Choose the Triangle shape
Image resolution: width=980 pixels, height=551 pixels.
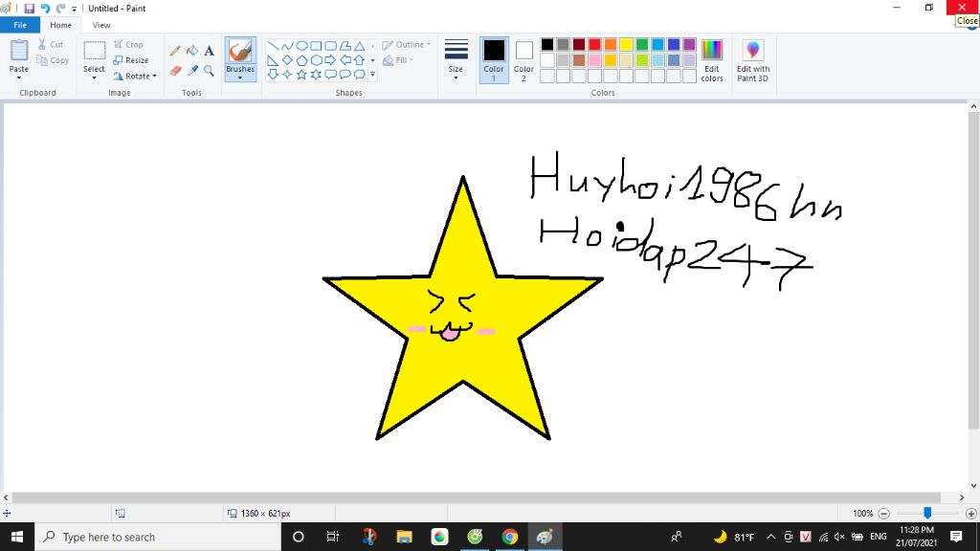[360, 46]
